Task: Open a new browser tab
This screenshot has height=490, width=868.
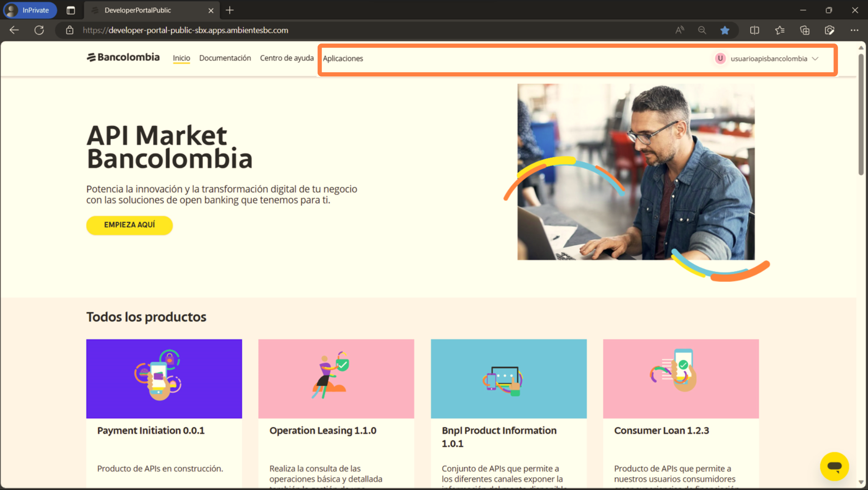Action: click(x=229, y=10)
